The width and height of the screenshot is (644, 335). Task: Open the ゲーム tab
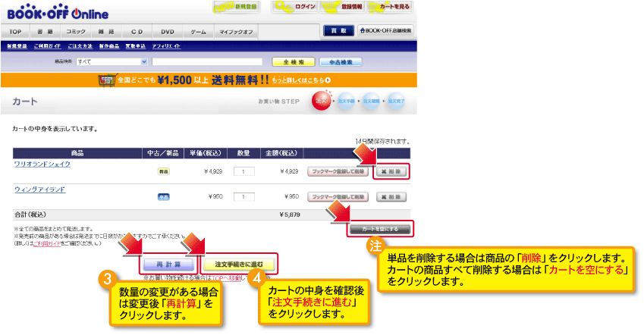pyautogui.click(x=199, y=32)
